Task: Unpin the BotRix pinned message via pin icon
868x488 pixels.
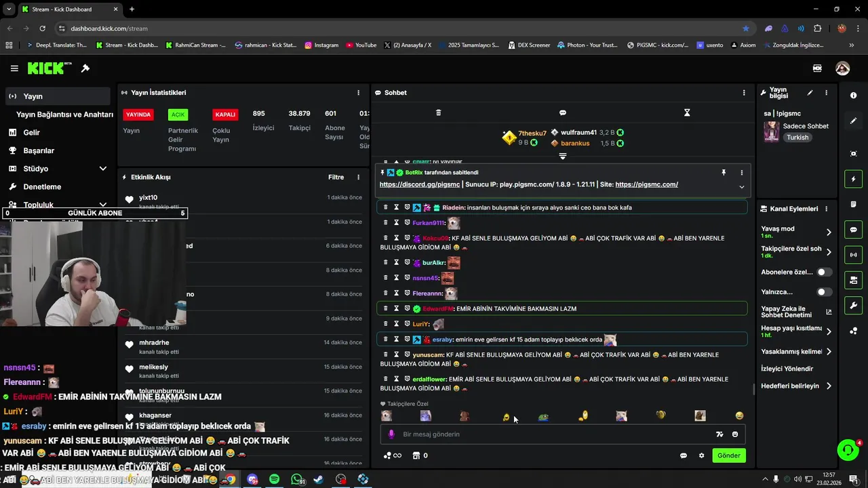Action: pyautogui.click(x=724, y=173)
